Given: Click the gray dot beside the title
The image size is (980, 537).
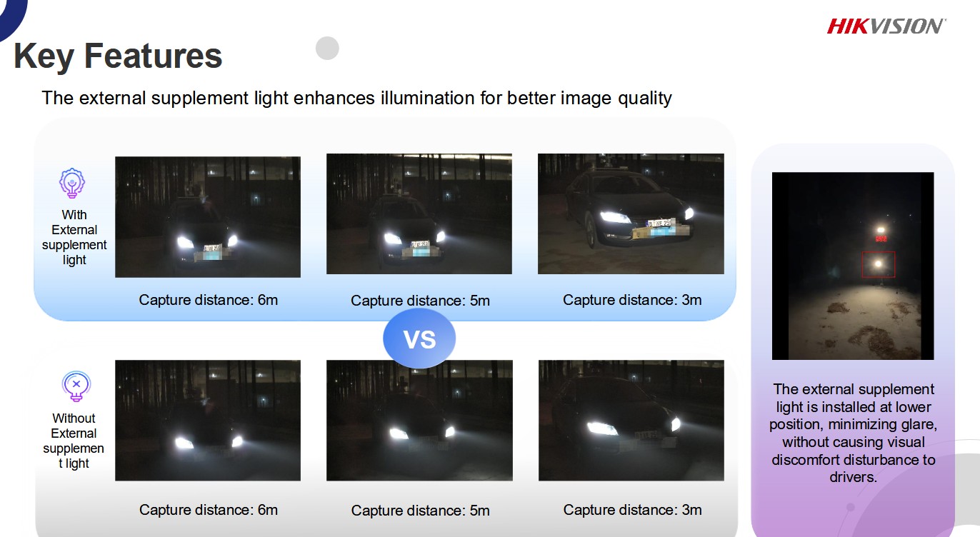Looking at the screenshot, I should (327, 48).
